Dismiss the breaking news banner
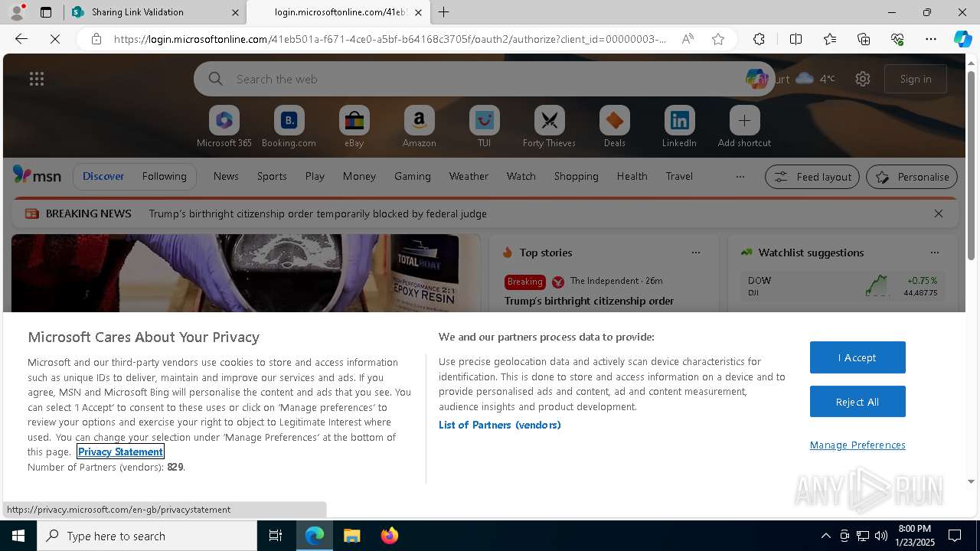This screenshot has width=980, height=551. pos(939,214)
